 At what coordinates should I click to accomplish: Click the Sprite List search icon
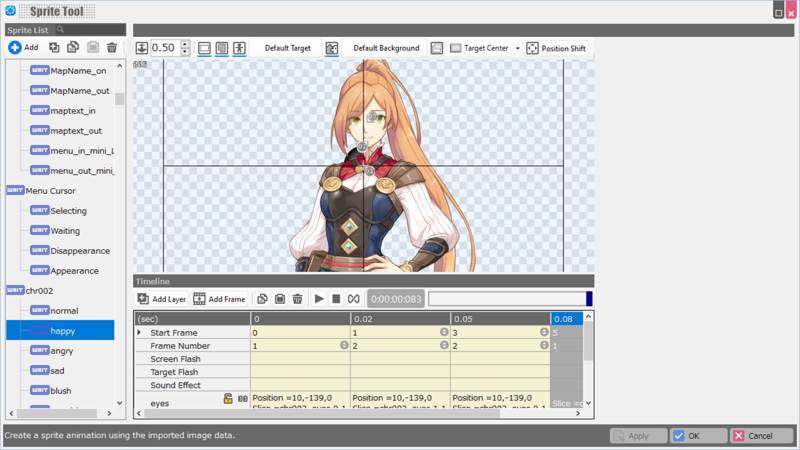pyautogui.click(x=60, y=30)
